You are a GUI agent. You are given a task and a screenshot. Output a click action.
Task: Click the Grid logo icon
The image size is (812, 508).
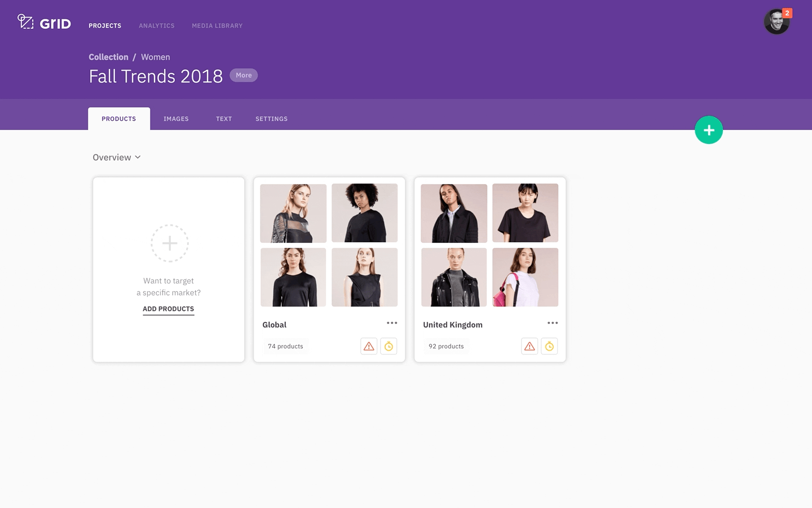26,22
